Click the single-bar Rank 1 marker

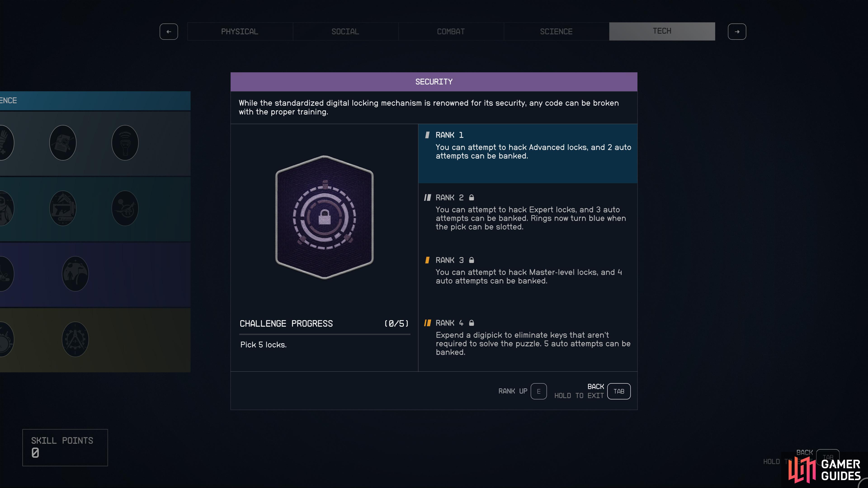pyautogui.click(x=427, y=135)
